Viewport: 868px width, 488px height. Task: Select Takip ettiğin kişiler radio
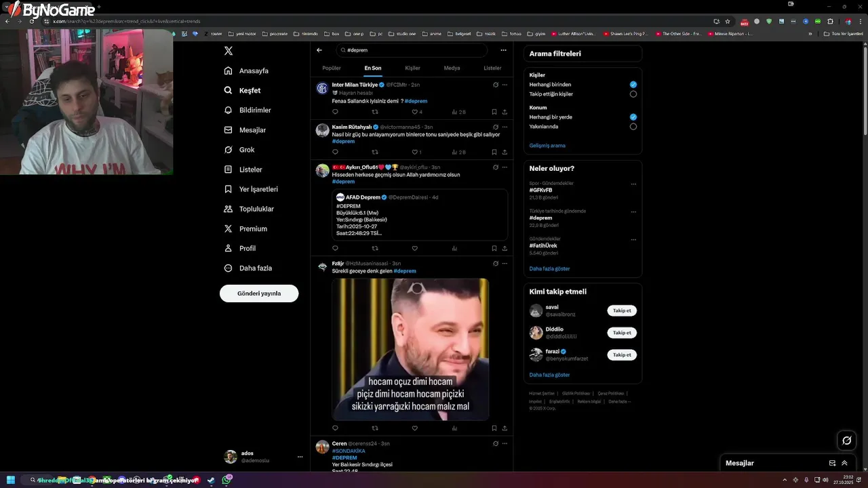pos(633,94)
